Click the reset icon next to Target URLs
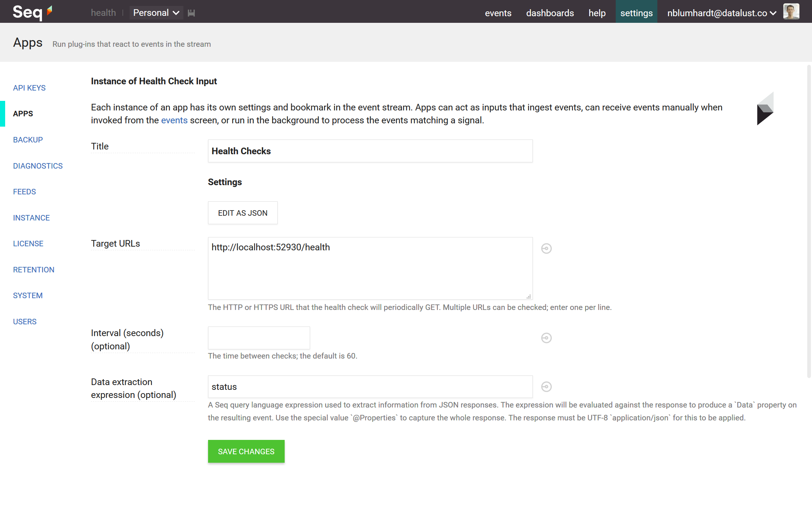Screen dimensions: 812x508 coord(546,249)
